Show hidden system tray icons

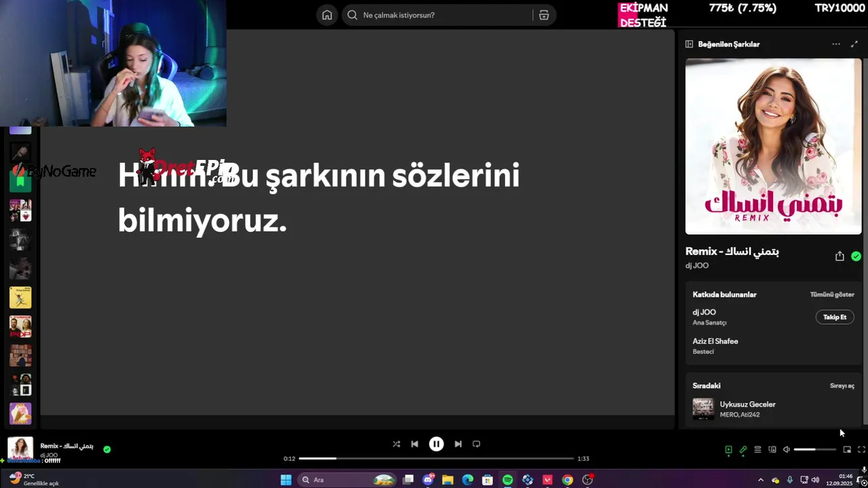coord(760,480)
